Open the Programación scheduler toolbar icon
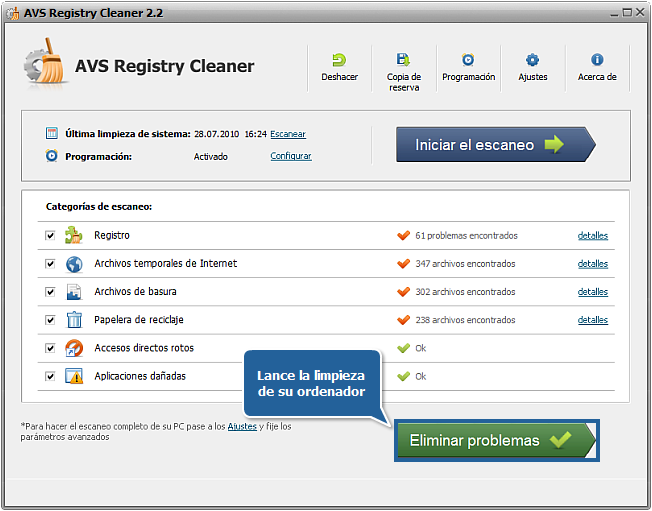 pyautogui.click(x=468, y=60)
